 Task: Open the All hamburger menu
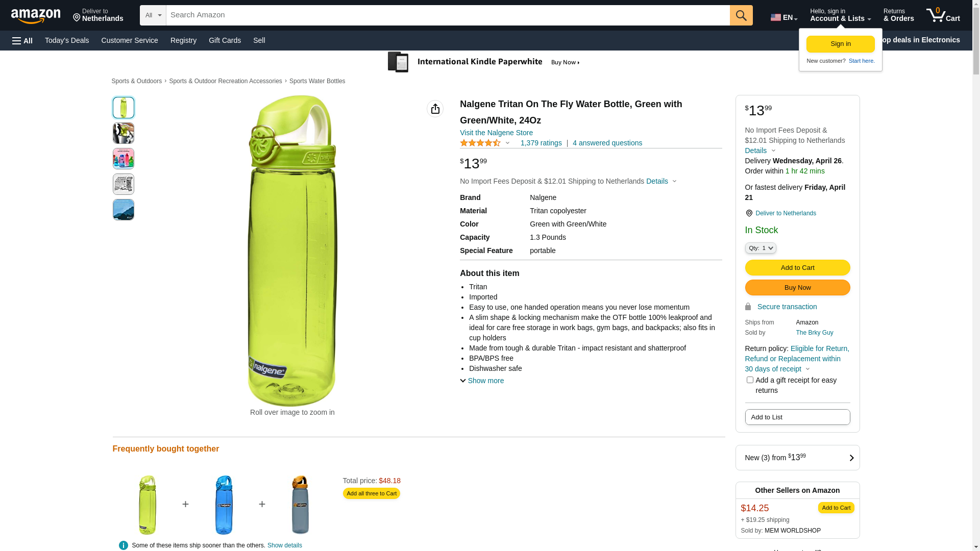22,41
